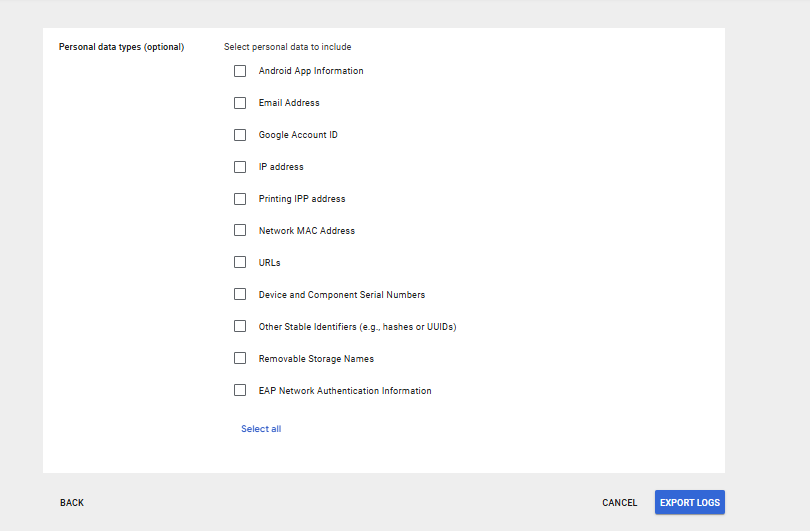Viewport: 810px width, 531px height.
Task: Click the 'Network MAC Address' label text
Action: [306, 231]
